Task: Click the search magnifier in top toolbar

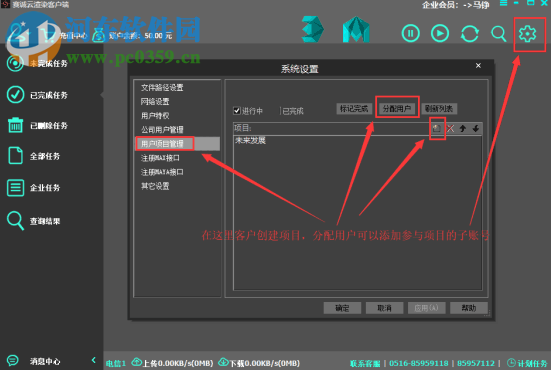Action: coord(498,34)
